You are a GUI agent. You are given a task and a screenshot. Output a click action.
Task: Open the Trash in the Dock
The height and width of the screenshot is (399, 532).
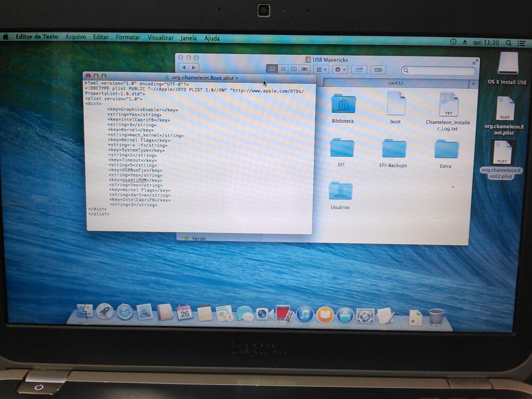pos(436,317)
